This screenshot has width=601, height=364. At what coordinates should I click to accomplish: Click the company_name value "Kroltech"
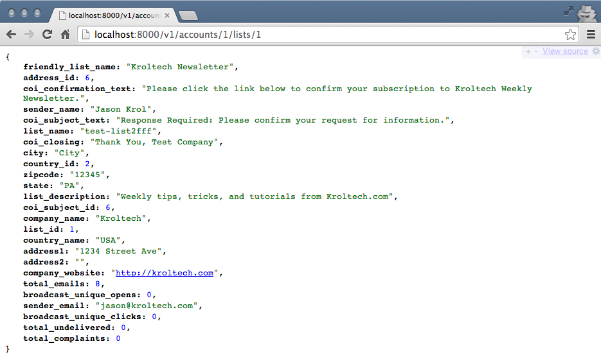121,218
